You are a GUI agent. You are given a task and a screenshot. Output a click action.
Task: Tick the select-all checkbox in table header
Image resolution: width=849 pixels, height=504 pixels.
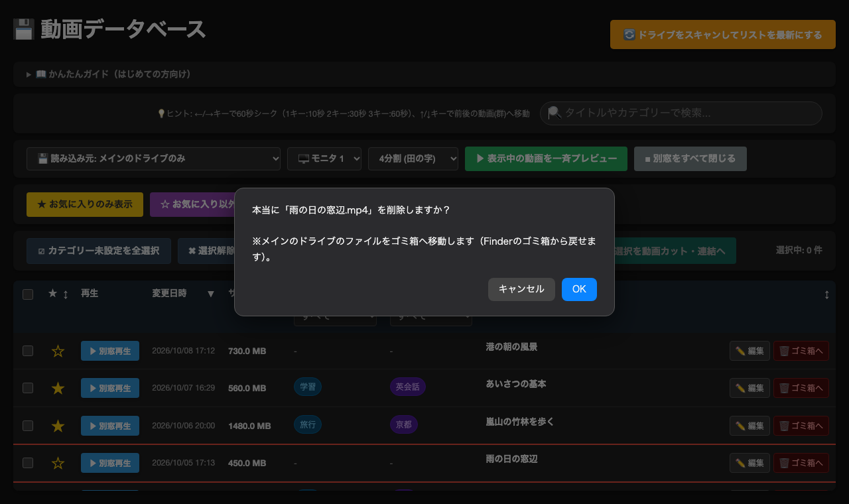tap(28, 294)
